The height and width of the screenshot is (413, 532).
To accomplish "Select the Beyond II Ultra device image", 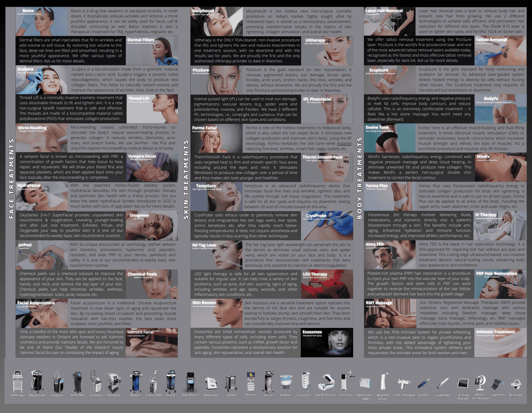I will pyautogui.click(x=384, y=381).
